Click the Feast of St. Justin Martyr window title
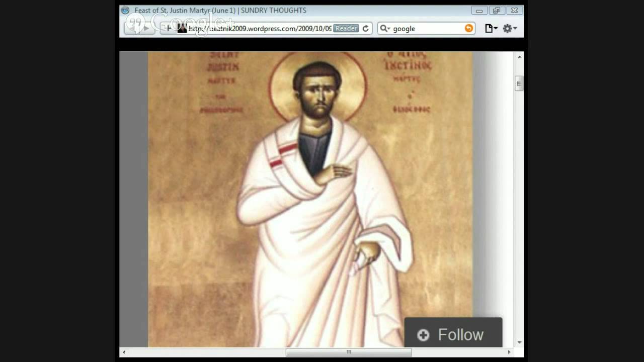The image size is (644, 362). (x=220, y=10)
